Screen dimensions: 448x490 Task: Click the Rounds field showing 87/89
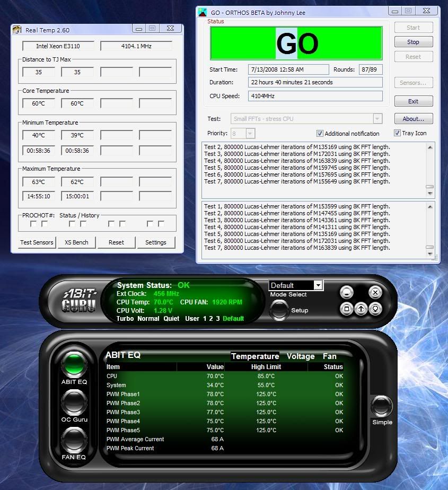tap(371, 69)
